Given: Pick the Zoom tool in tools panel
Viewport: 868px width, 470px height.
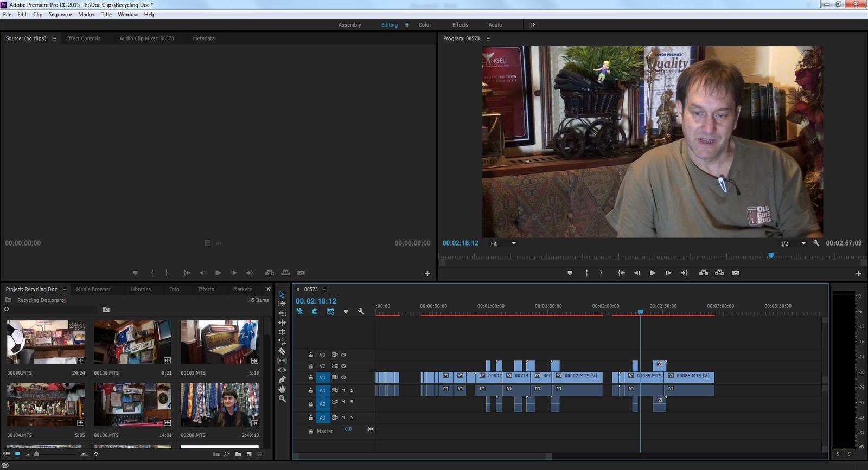Looking at the screenshot, I should [x=282, y=398].
